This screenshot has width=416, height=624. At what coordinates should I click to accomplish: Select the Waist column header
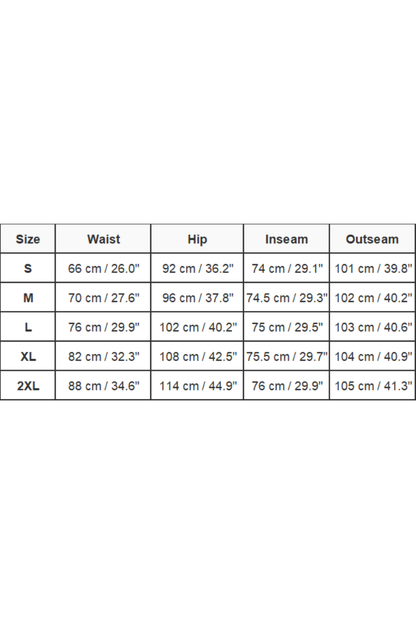pyautogui.click(x=103, y=239)
